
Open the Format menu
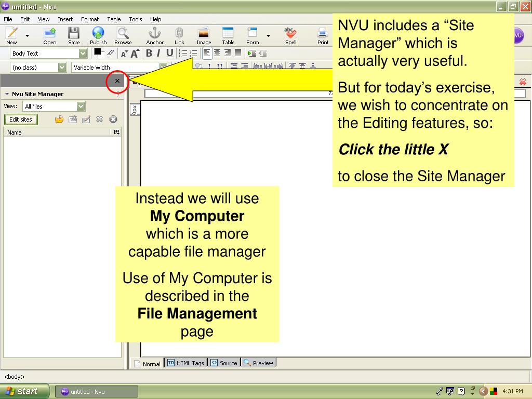(x=90, y=19)
